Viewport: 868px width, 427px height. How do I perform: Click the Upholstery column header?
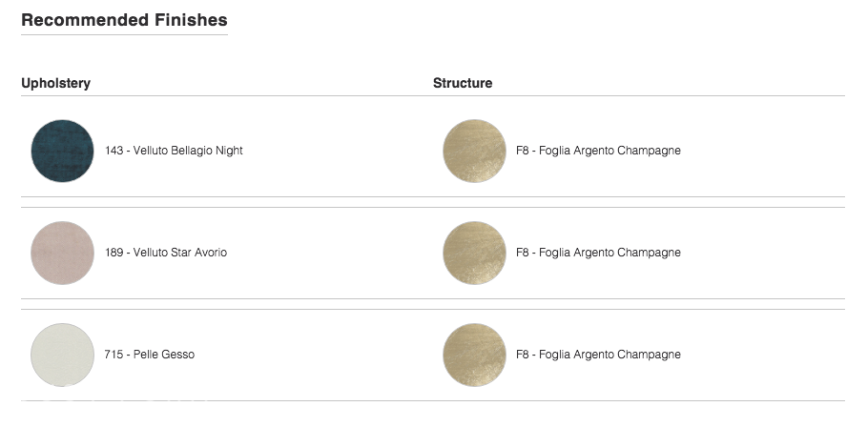[x=56, y=83]
